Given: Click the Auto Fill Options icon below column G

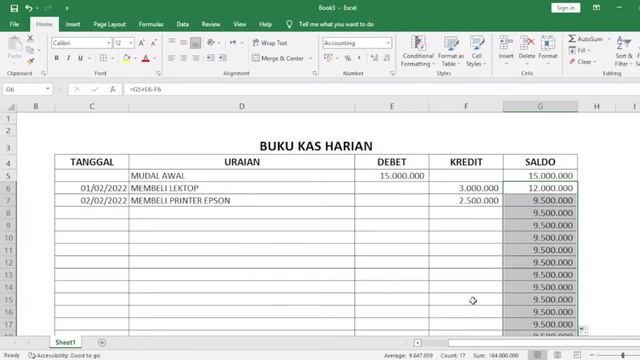Looking at the screenshot, I should tap(584, 330).
